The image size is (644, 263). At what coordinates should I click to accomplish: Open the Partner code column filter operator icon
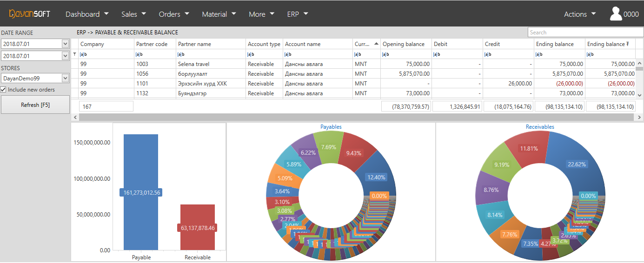(x=139, y=54)
